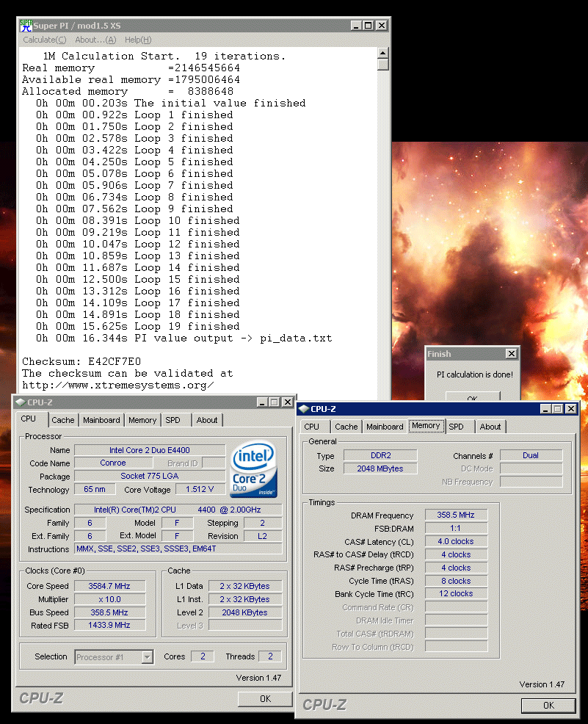Minimize the left CPU-Z window
The width and height of the screenshot is (588, 724).
tap(262, 402)
